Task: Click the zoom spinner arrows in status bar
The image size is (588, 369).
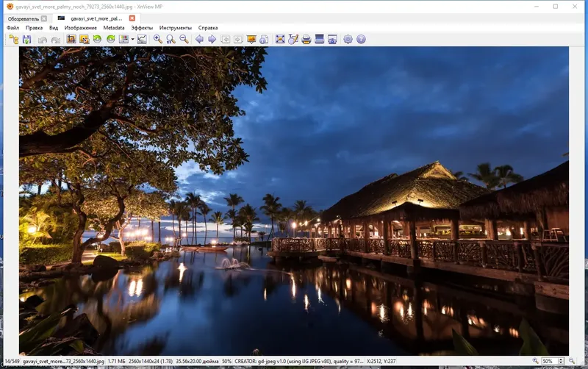Action: pyautogui.click(x=560, y=362)
